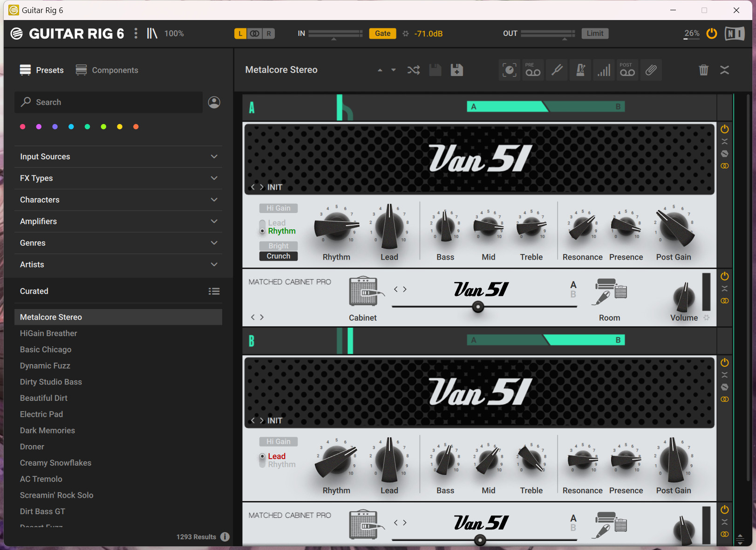Viewport: 756px width, 550px height.
Task: Expand the Characters filter
Action: coord(118,199)
